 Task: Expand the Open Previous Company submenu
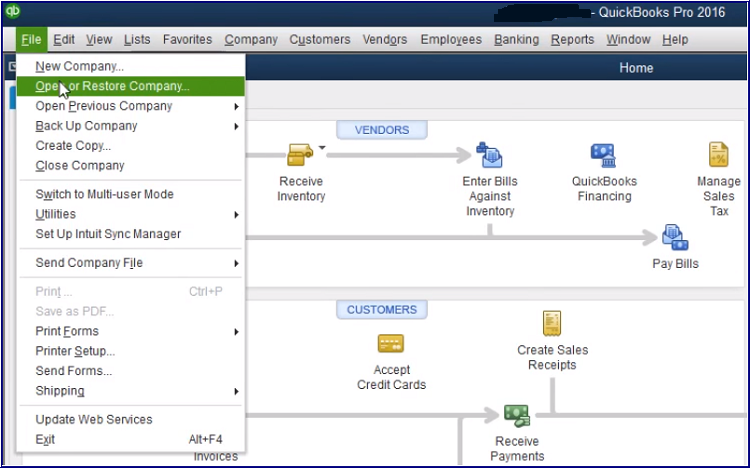click(x=131, y=106)
